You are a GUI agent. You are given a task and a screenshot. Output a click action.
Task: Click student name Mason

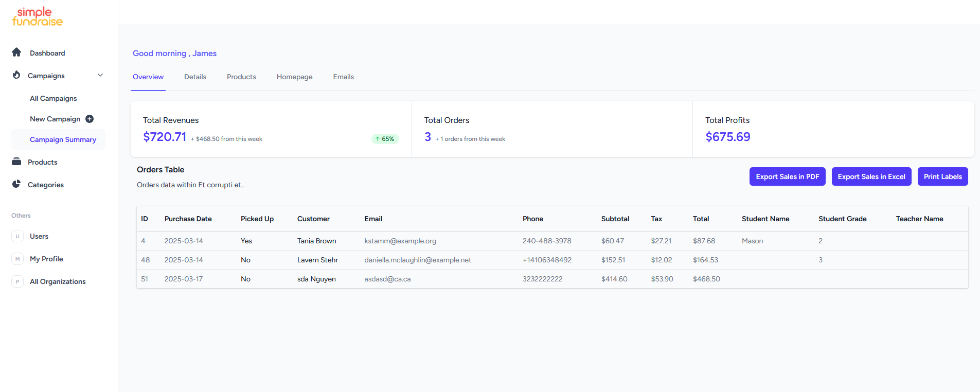752,241
